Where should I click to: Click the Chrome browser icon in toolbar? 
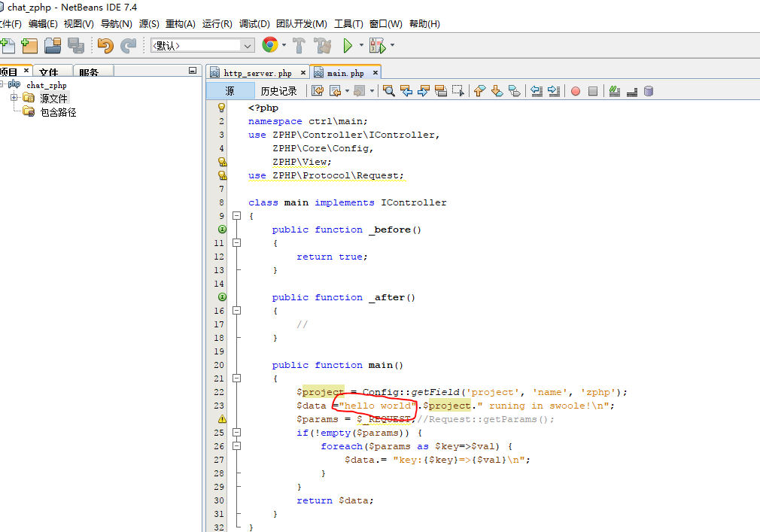point(270,45)
